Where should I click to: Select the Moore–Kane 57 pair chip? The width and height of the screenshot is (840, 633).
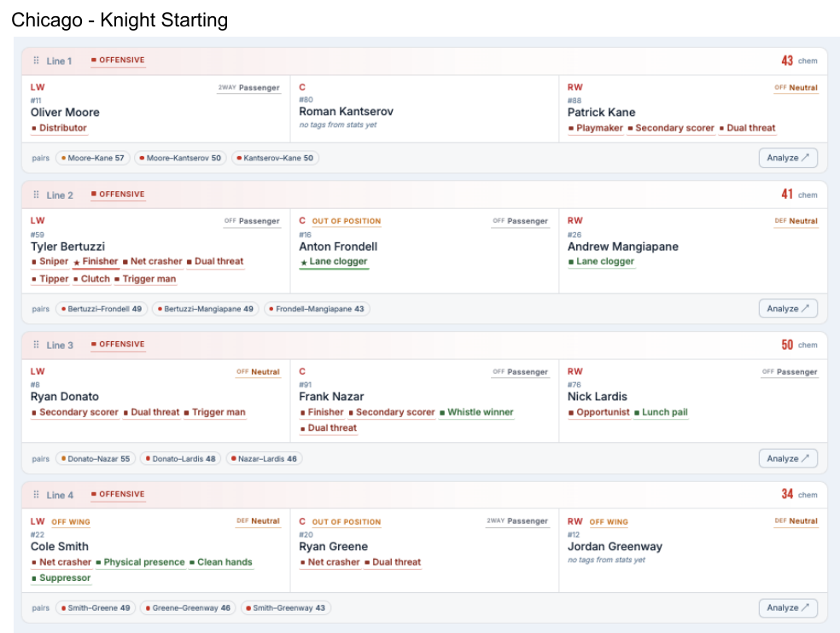(x=93, y=158)
